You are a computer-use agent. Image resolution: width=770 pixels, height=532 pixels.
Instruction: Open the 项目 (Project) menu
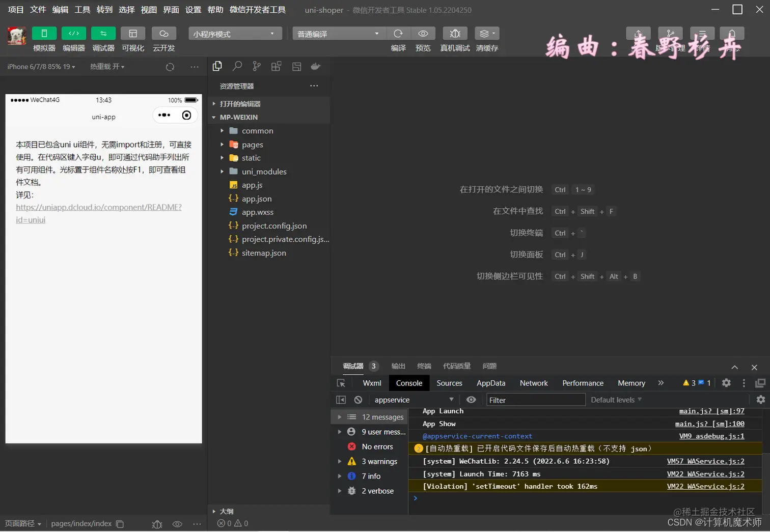coord(16,9)
